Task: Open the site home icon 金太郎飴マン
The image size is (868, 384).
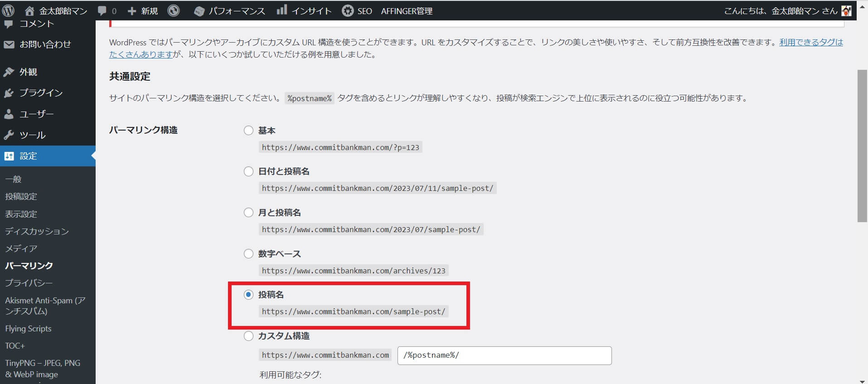Action: pyautogui.click(x=29, y=11)
